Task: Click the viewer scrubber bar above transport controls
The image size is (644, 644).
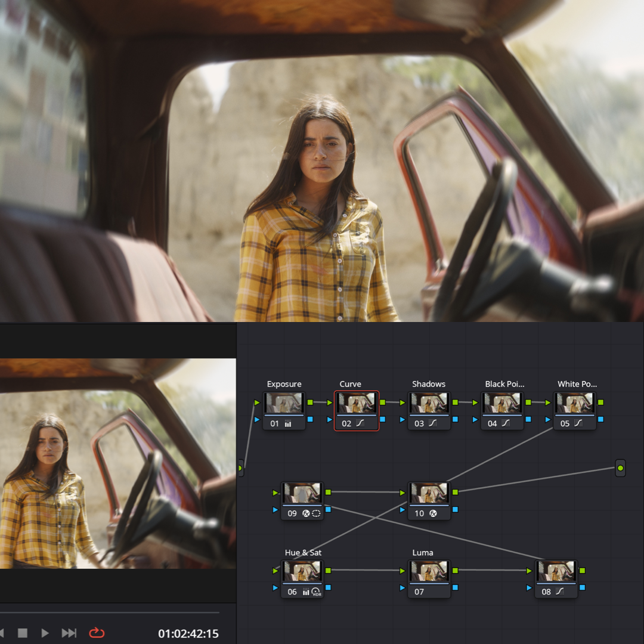Action: (109, 612)
